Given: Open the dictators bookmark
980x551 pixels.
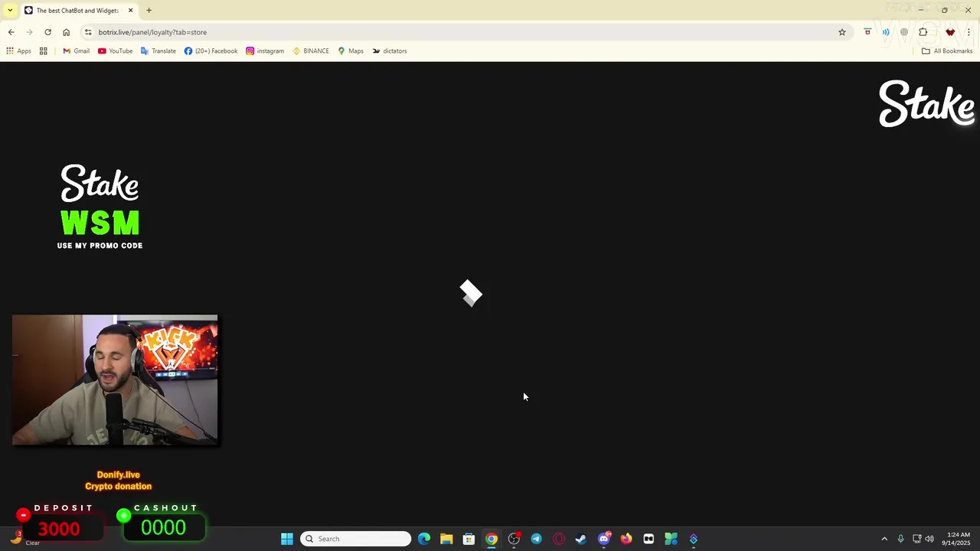Looking at the screenshot, I should click(390, 51).
